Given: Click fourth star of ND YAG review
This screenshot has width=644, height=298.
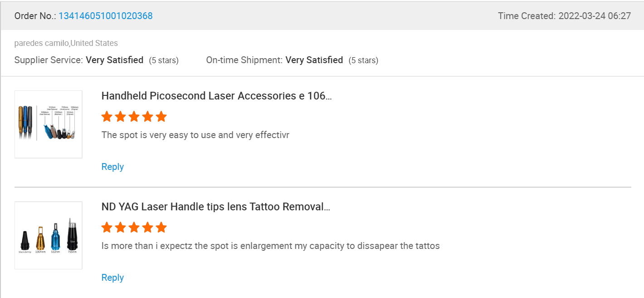Looking at the screenshot, I should point(148,228).
